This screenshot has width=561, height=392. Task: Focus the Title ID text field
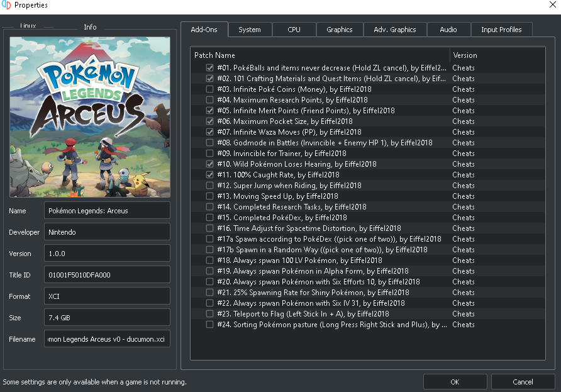107,275
